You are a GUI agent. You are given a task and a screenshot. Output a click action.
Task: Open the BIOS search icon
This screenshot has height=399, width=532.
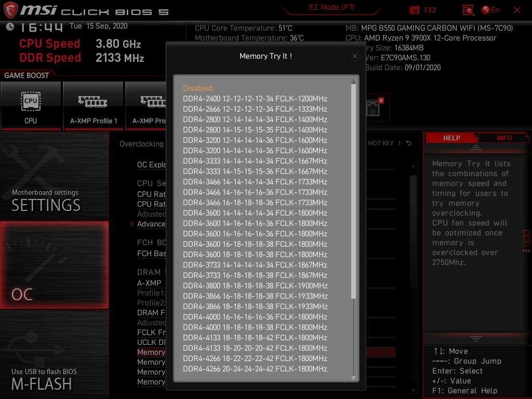click(x=469, y=10)
